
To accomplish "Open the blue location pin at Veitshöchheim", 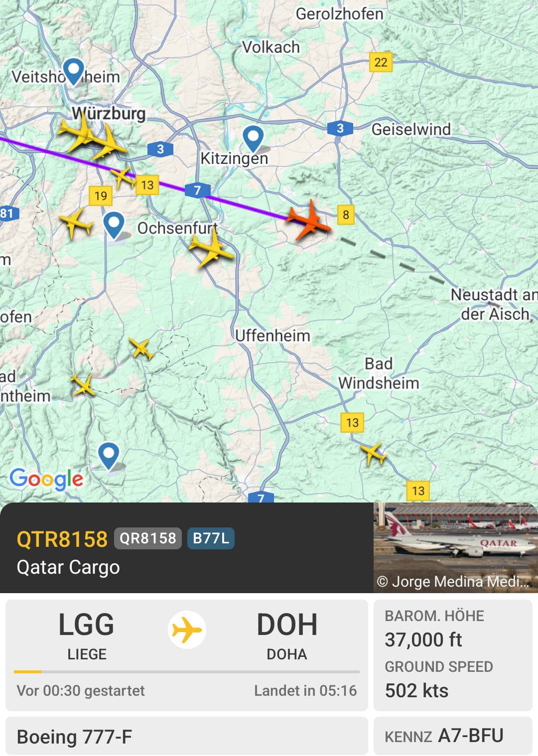I will click(x=74, y=71).
